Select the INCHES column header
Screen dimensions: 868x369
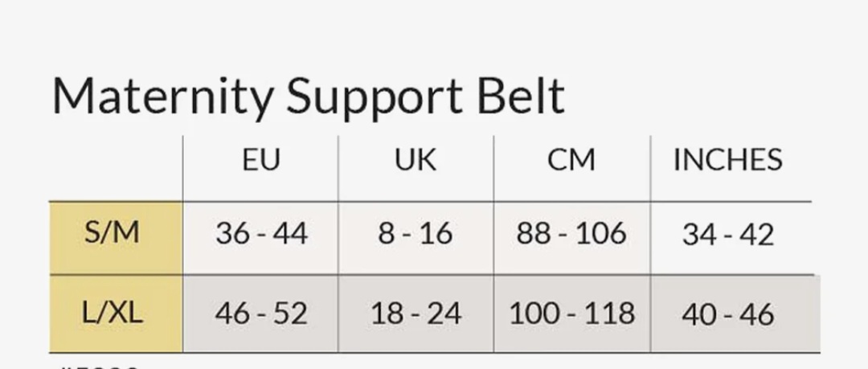click(x=727, y=160)
